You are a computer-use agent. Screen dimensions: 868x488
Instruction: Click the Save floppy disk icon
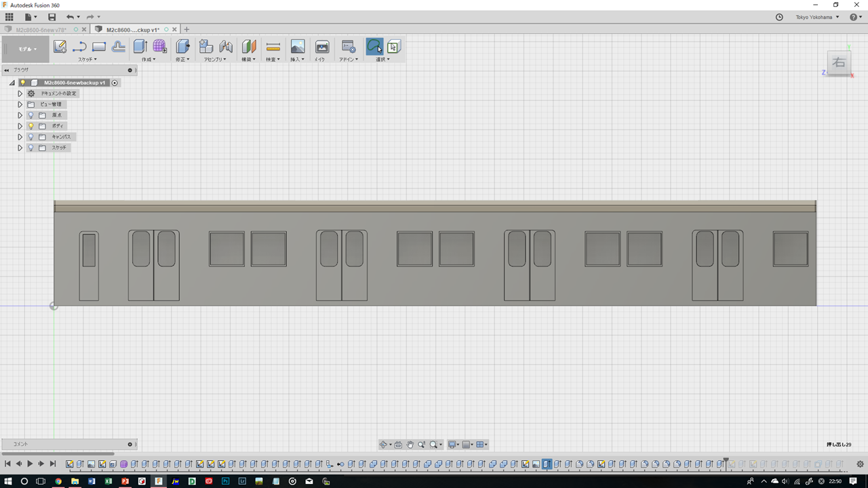tap(52, 17)
